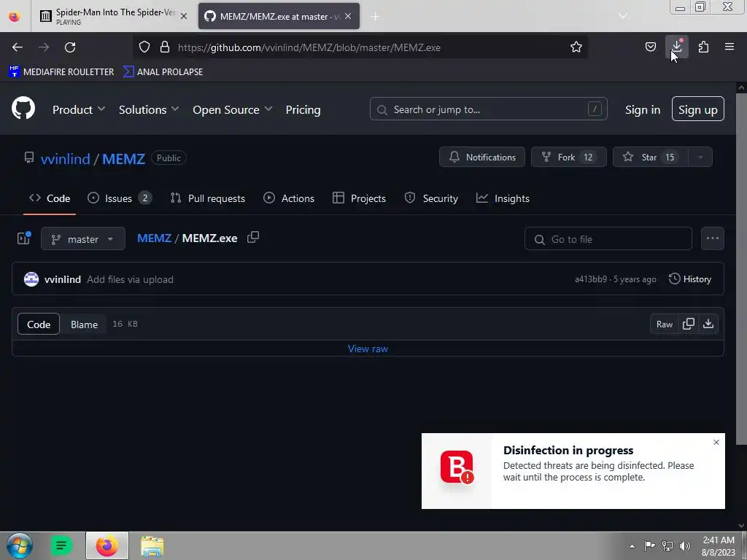Open the Insights tab
The width and height of the screenshot is (747, 560).
503,198
